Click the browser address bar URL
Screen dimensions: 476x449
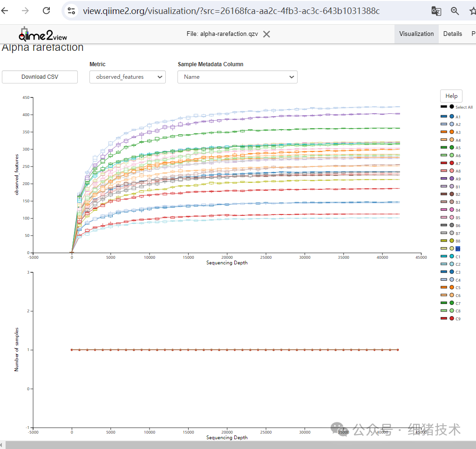pos(231,11)
